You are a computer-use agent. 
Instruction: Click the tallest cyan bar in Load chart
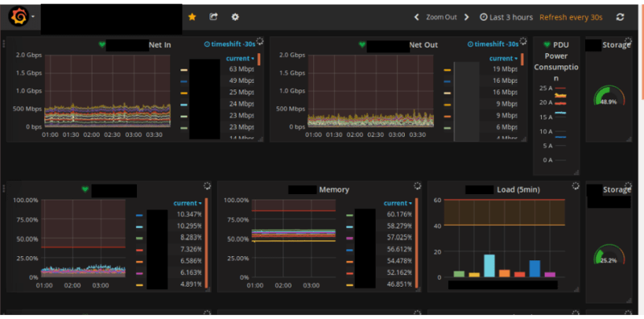point(489,266)
